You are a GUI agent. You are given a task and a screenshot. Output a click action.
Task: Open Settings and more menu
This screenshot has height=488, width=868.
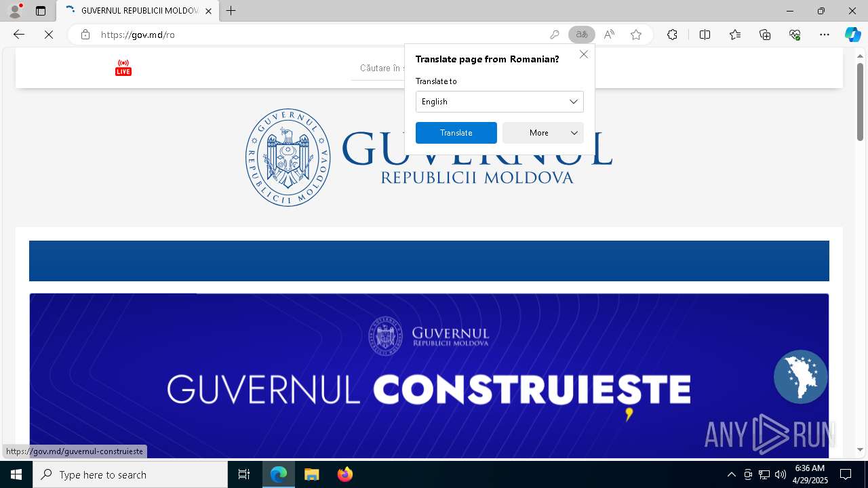click(825, 35)
